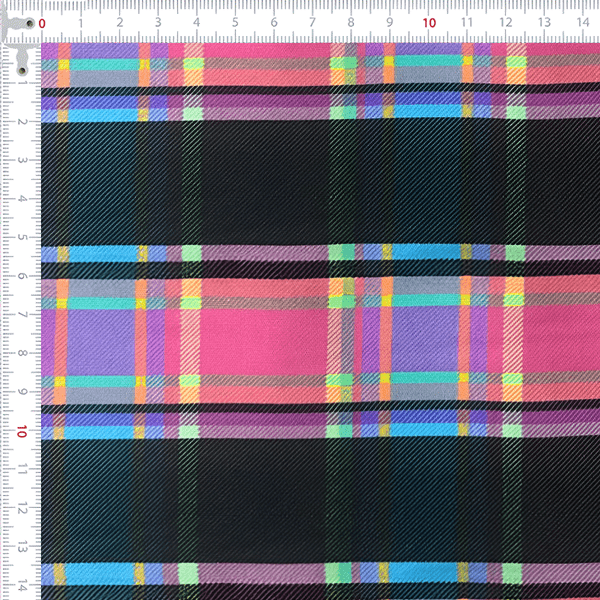Click the number 8 on the left ruler

tap(22, 353)
